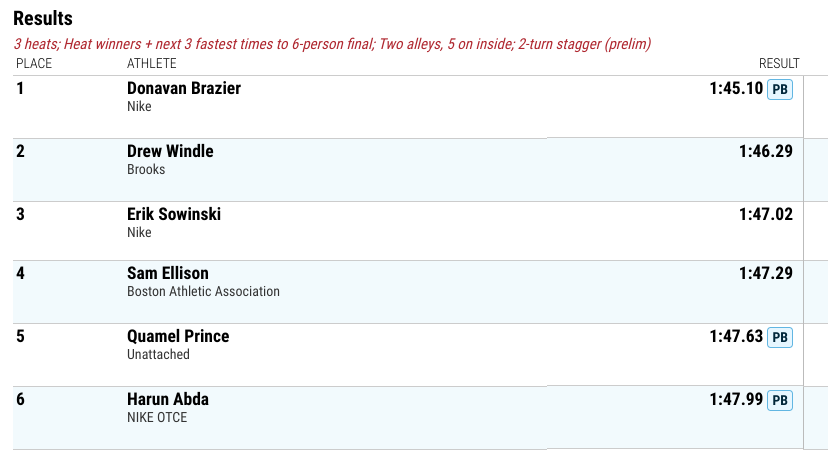Click on Quamel Prince's name
The image size is (828, 476).
coord(178,336)
